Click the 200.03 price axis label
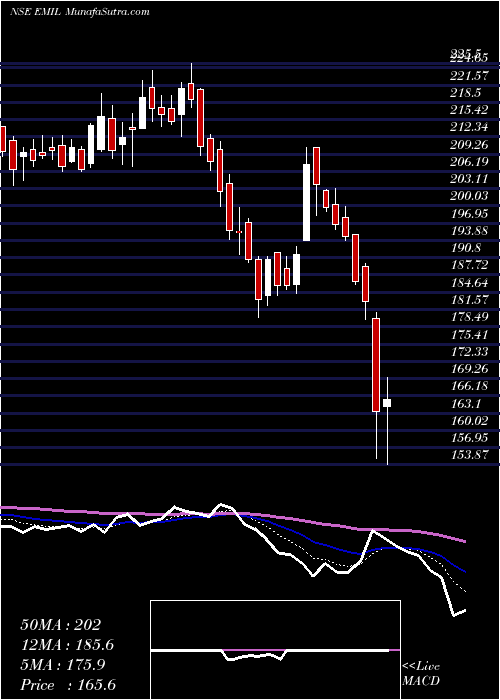 coord(469,196)
